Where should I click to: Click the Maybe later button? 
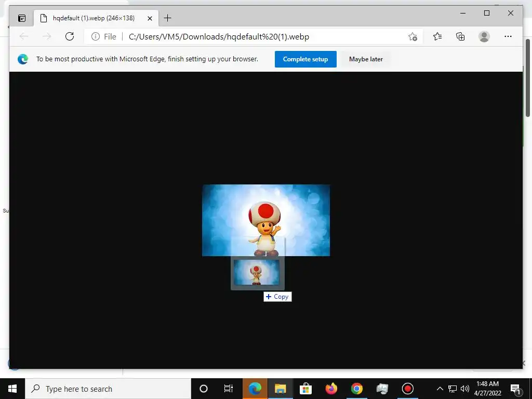click(366, 59)
